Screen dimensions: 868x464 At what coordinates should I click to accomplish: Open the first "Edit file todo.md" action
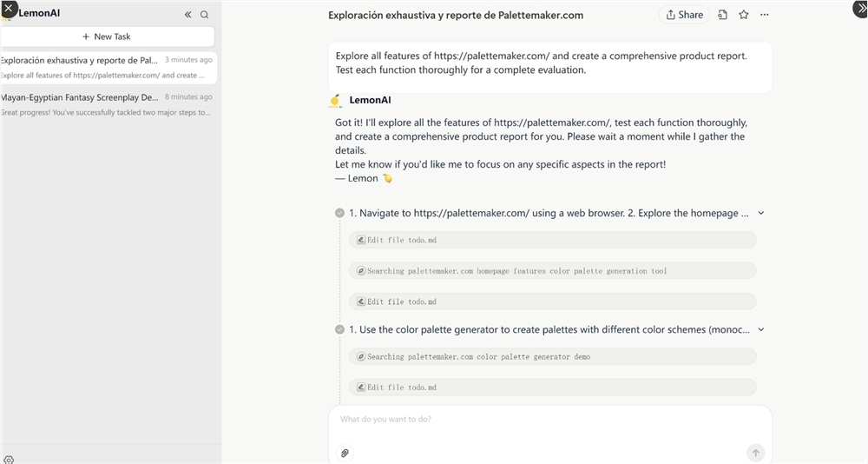coord(552,240)
